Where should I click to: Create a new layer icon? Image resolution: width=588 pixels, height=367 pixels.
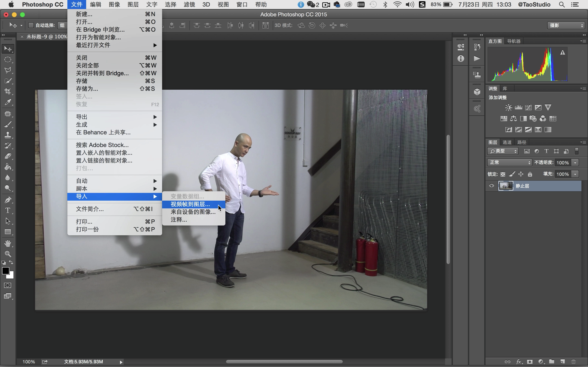(562, 361)
